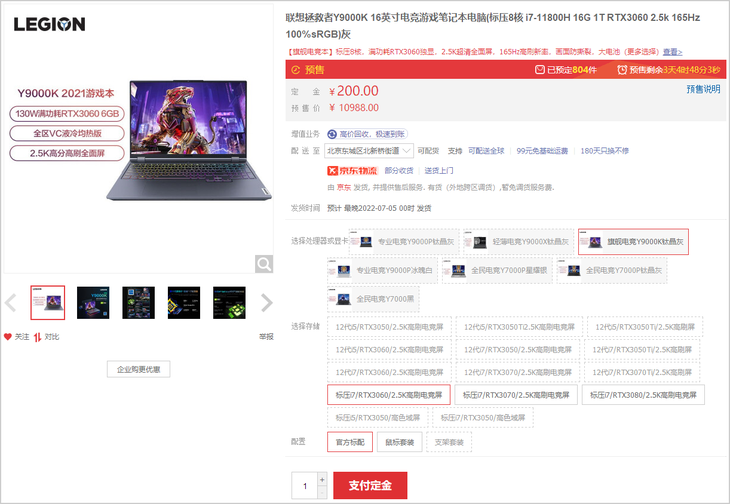Select 旗舰电竞Y9000K钛晶灰 option

click(633, 242)
